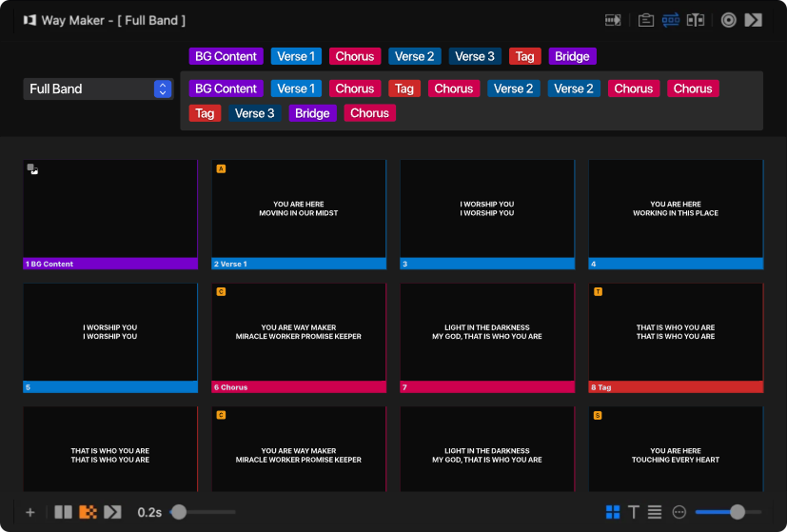
Task: Switch to text-only T view
Action: [634, 512]
